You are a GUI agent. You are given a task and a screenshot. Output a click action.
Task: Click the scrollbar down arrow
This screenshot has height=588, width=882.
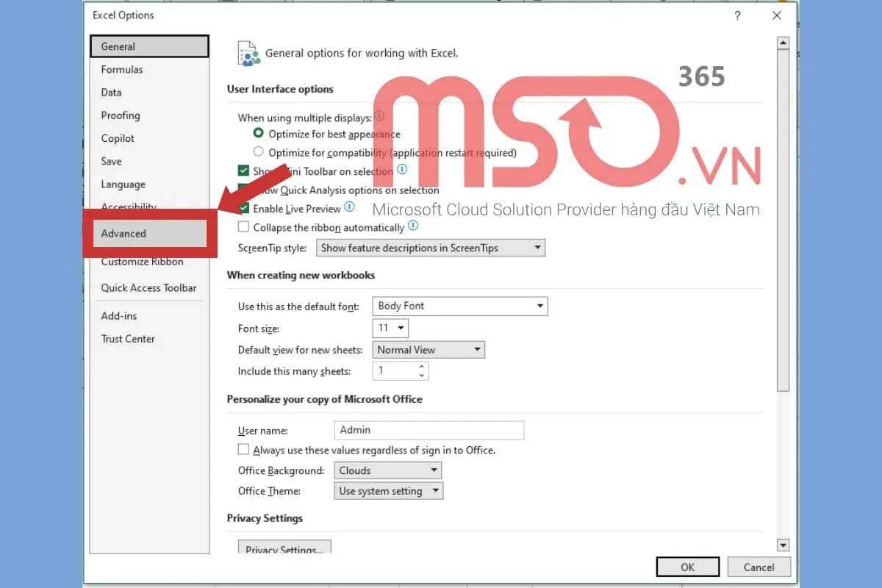(783, 545)
